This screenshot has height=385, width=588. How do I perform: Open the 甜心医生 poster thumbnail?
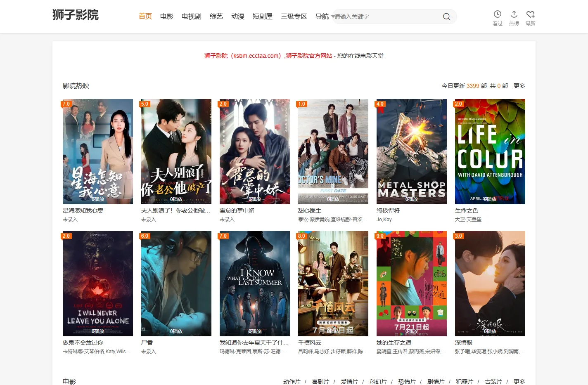pyautogui.click(x=333, y=151)
